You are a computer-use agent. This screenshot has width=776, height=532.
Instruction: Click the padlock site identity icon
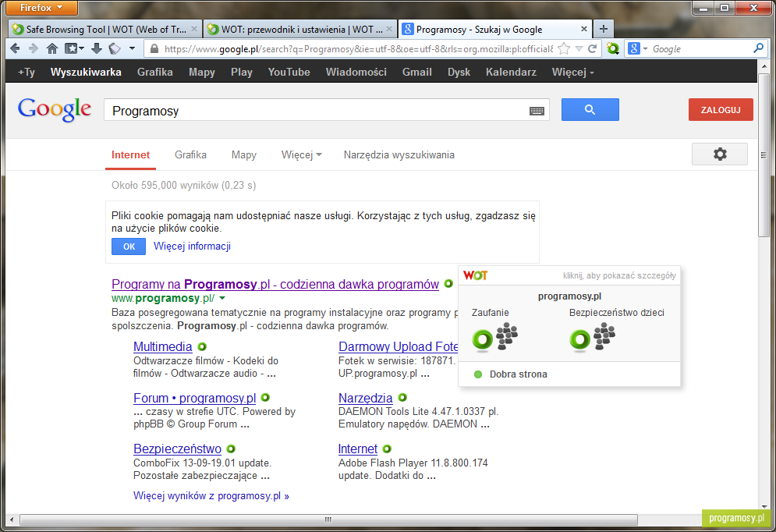[x=154, y=49]
